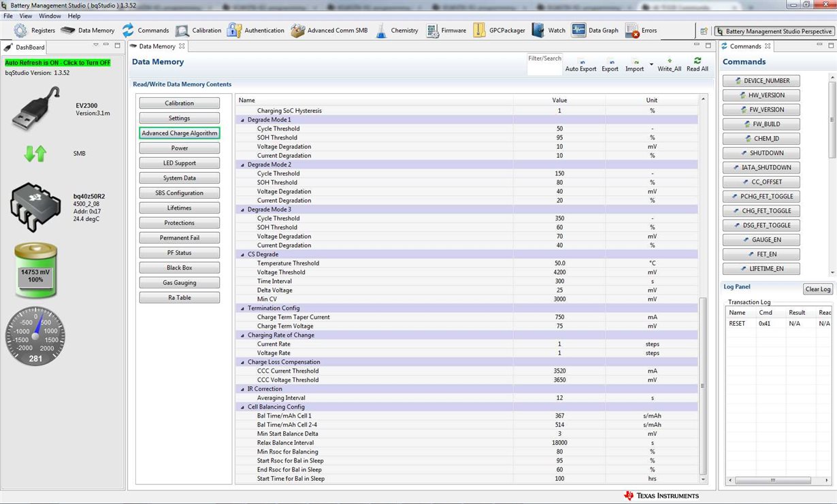Collapse the Degrade Mode 1 group
Viewport: 837px width, 504px height.
click(x=242, y=120)
